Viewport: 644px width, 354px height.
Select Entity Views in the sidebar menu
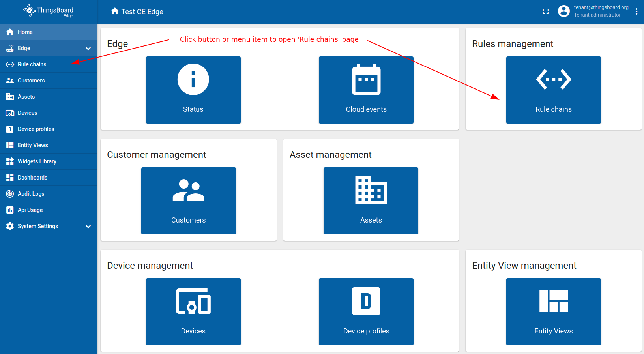(49, 145)
